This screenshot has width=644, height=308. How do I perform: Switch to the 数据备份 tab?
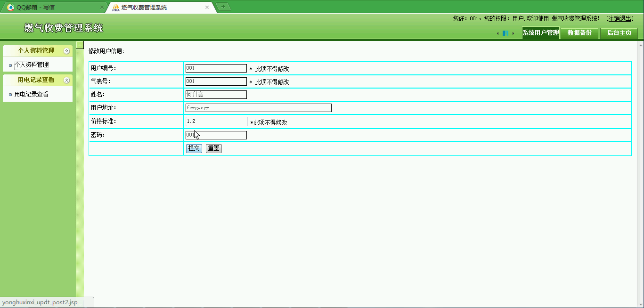tap(579, 33)
